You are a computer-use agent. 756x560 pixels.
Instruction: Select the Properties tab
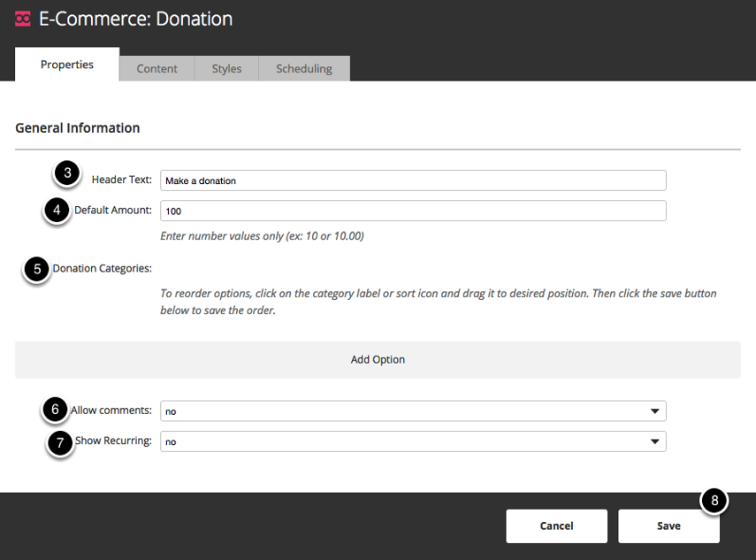tap(67, 65)
